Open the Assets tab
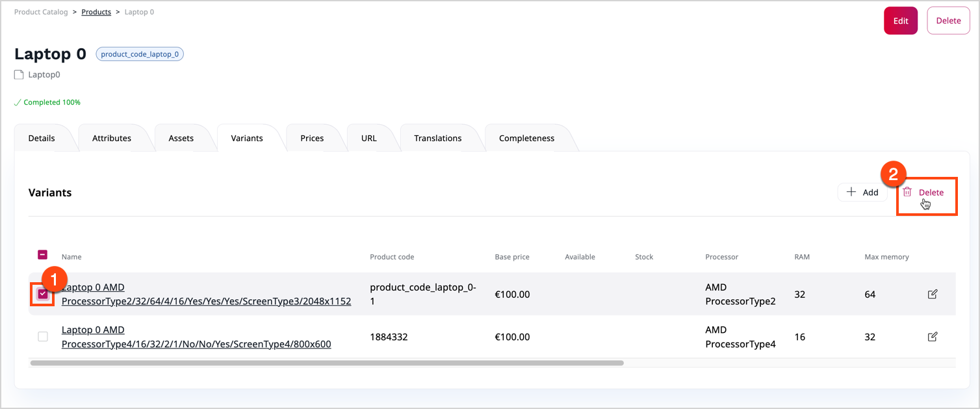Viewport: 980px width, 409px height. pyautogui.click(x=180, y=138)
